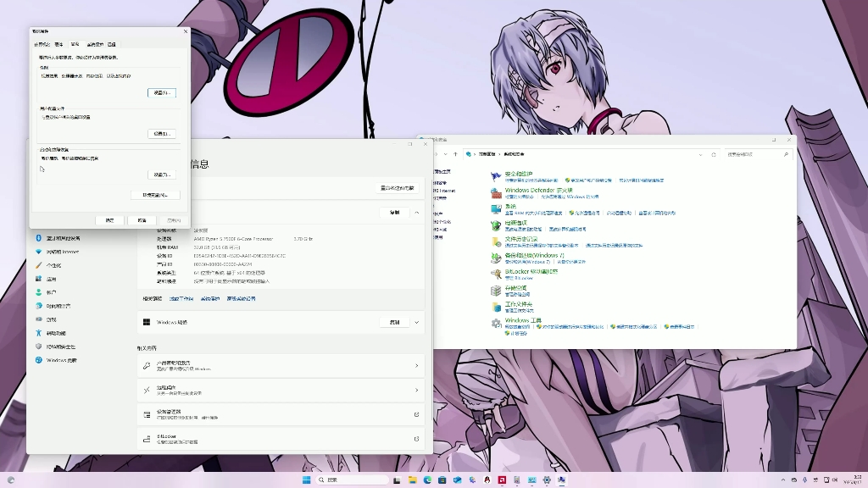Open User Profiles 设置 button in System Properties
Screen dimensions: 868x488
[x=162, y=133]
